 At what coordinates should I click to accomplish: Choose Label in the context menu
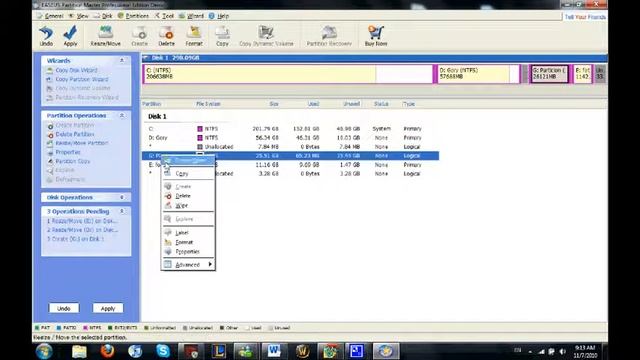pos(188,233)
